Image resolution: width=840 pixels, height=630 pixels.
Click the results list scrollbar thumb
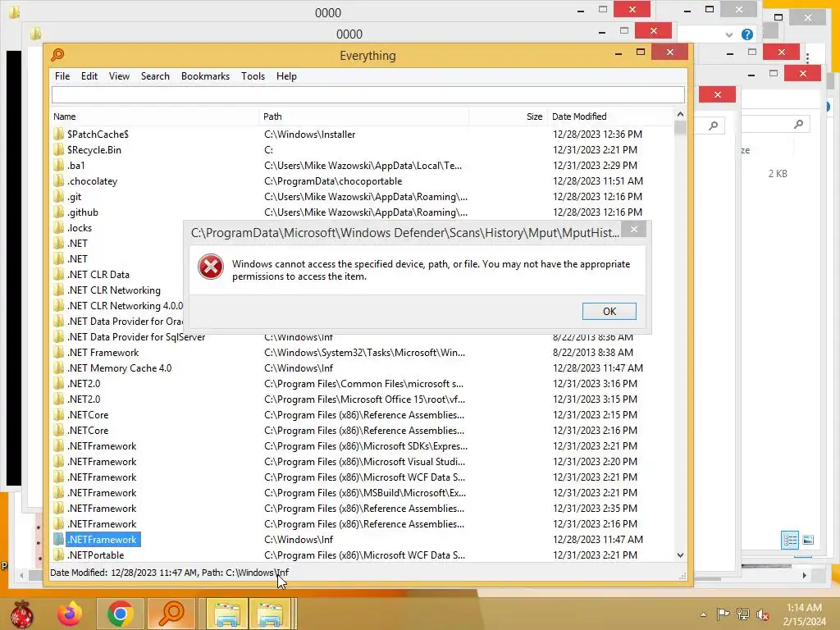[x=680, y=128]
